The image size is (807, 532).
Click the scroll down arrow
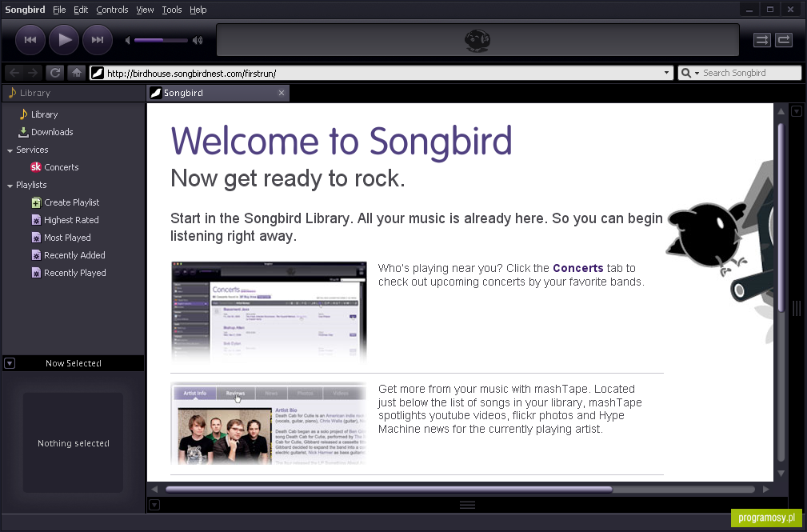tap(781, 474)
